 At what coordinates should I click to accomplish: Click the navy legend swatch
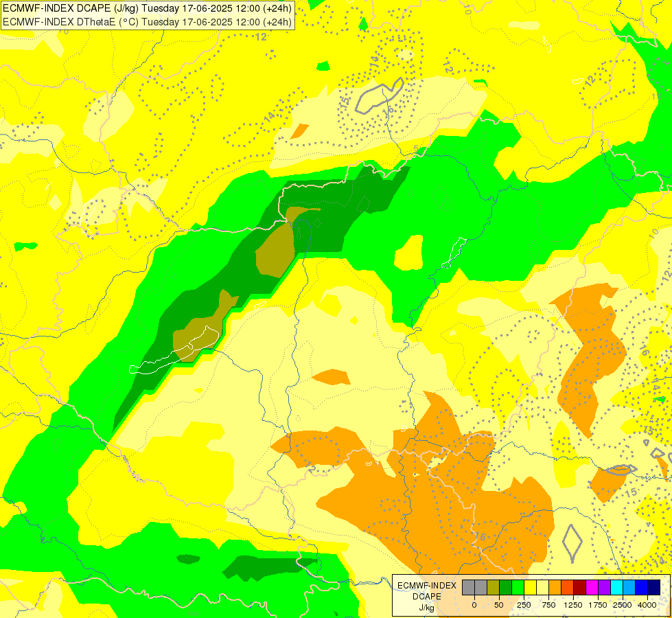[x=654, y=588]
